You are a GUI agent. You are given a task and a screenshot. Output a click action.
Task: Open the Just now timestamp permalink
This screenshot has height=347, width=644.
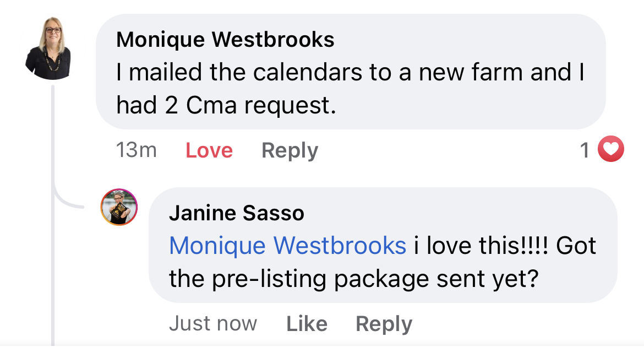(213, 323)
